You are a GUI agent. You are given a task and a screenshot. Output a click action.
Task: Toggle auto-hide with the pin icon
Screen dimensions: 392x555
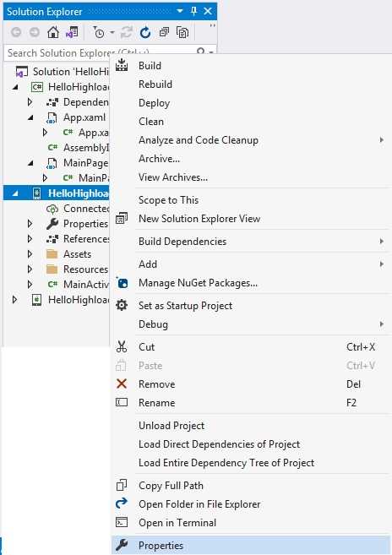(x=193, y=11)
